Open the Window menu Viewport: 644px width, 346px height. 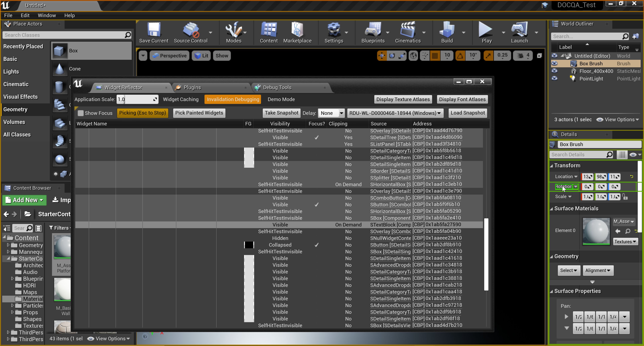(47, 15)
